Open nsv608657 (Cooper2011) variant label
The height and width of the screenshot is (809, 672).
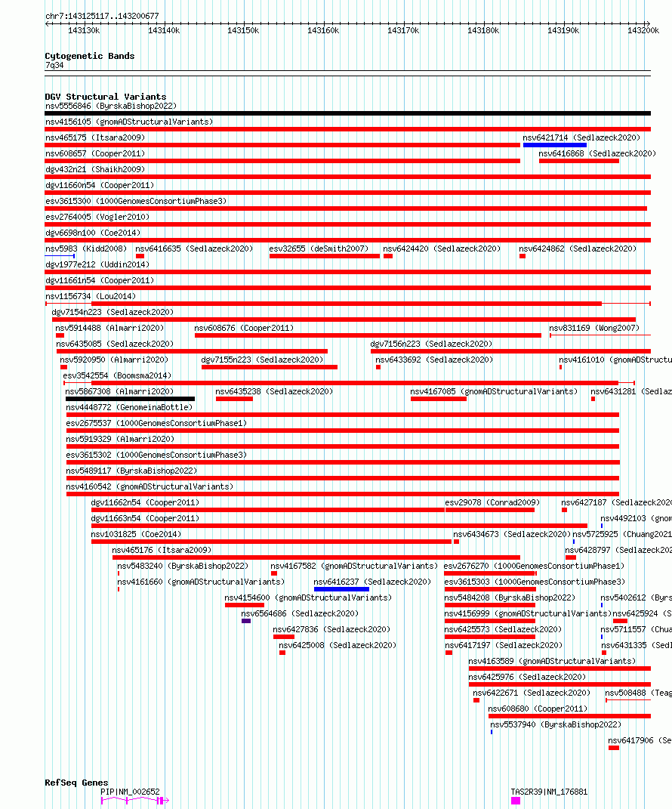coord(95,154)
